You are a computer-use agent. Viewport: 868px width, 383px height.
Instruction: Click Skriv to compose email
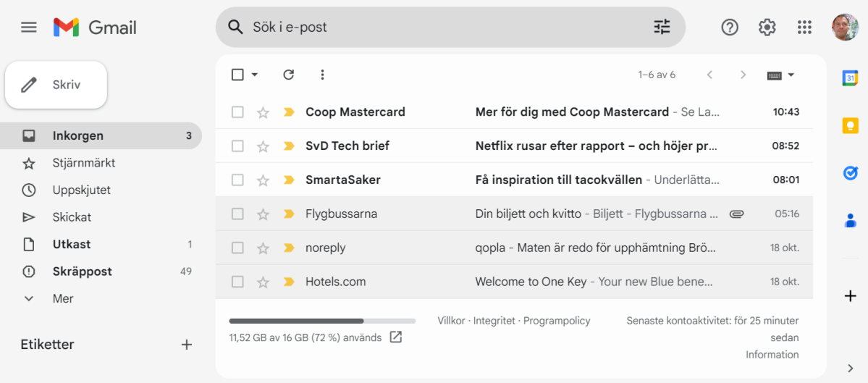pyautogui.click(x=56, y=85)
